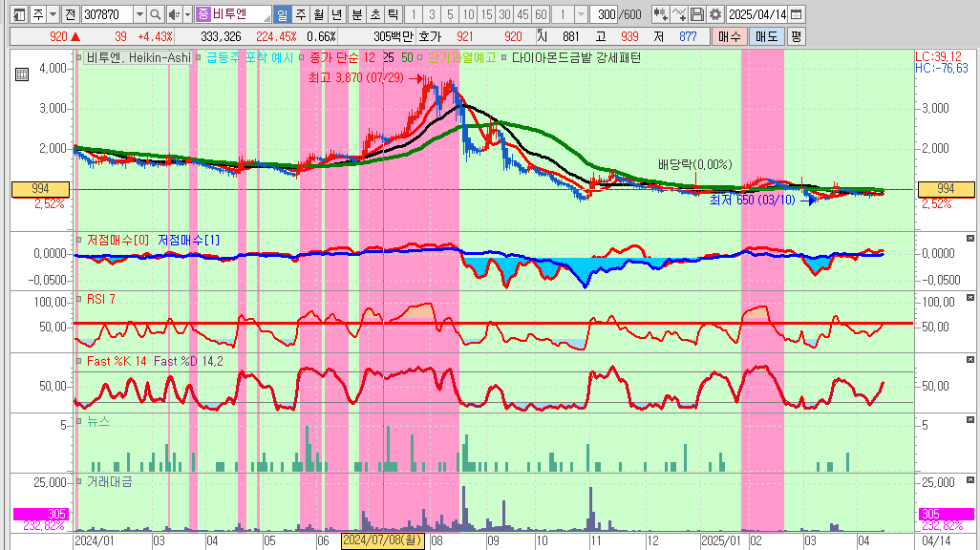Expand the interval value 1 dropdown arrow
Screen dimensions: 980x550
[x=581, y=13]
